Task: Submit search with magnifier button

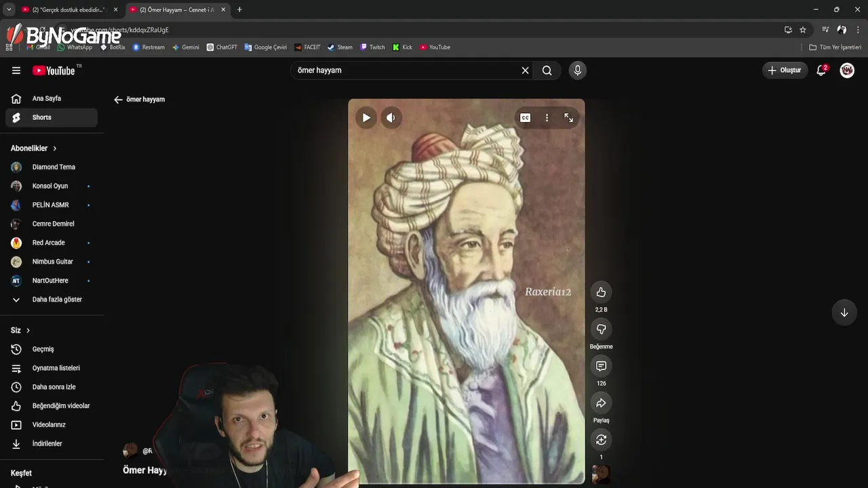Action: click(547, 70)
